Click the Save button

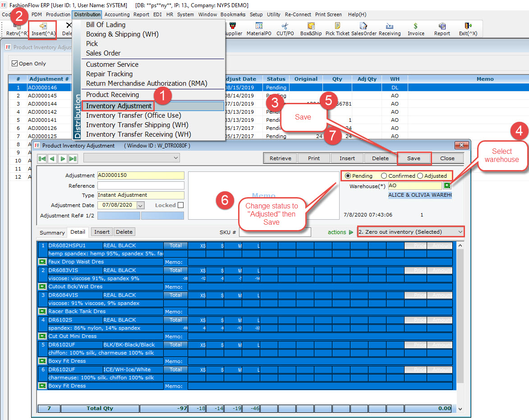click(414, 158)
